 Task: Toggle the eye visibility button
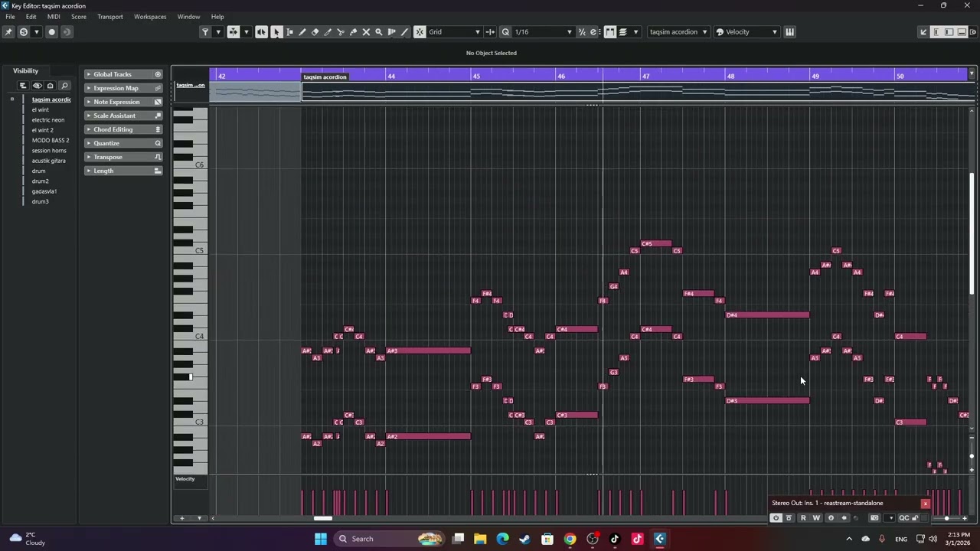[37, 86]
